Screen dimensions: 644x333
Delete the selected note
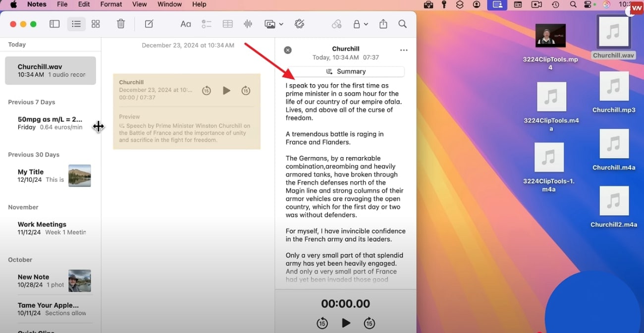(x=121, y=24)
